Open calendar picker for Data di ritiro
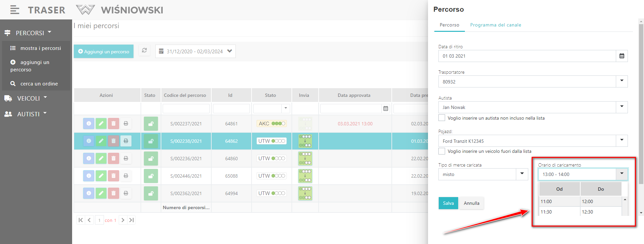The width and height of the screenshot is (644, 244). pos(622,56)
